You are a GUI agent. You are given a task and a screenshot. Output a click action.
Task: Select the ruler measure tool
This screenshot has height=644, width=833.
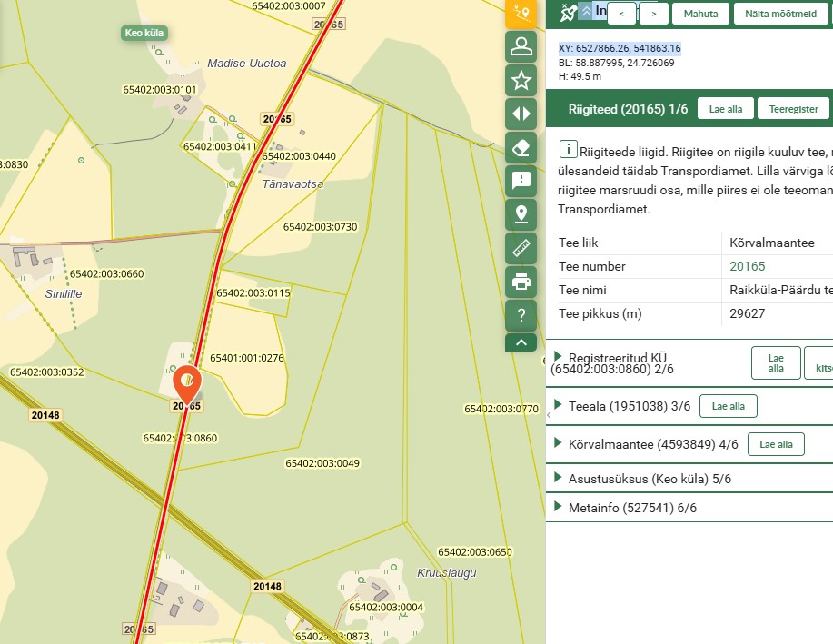[521, 248]
